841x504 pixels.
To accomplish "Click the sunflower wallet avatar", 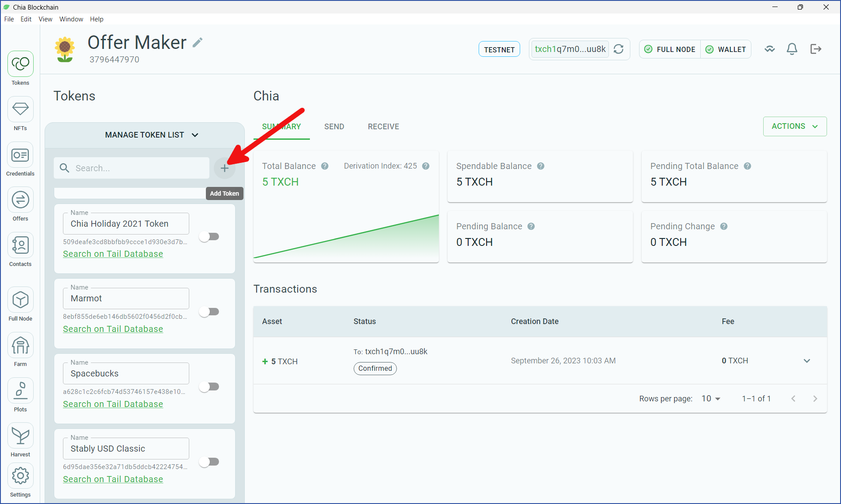I will coord(65,49).
